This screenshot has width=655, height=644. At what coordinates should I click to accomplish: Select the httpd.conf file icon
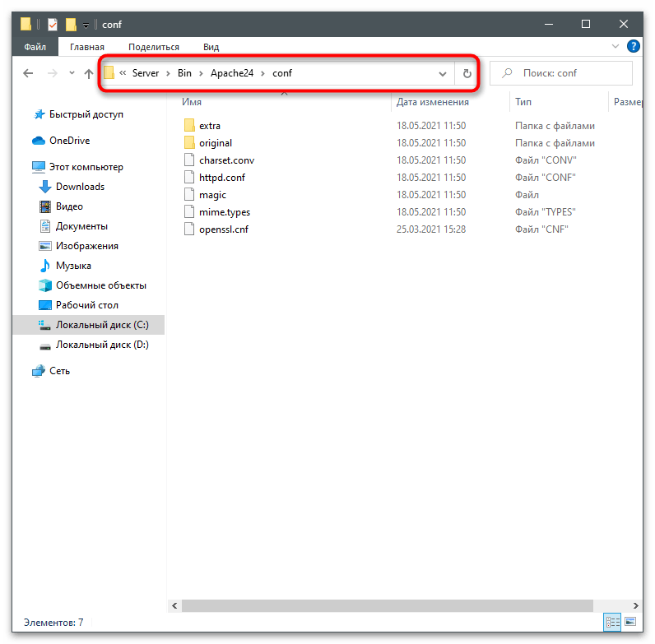point(189,177)
